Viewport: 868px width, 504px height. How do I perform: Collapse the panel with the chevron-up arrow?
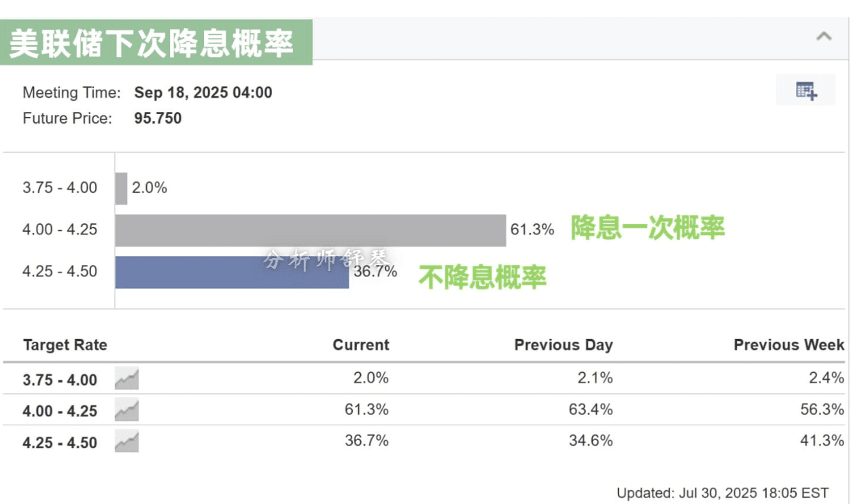[824, 36]
